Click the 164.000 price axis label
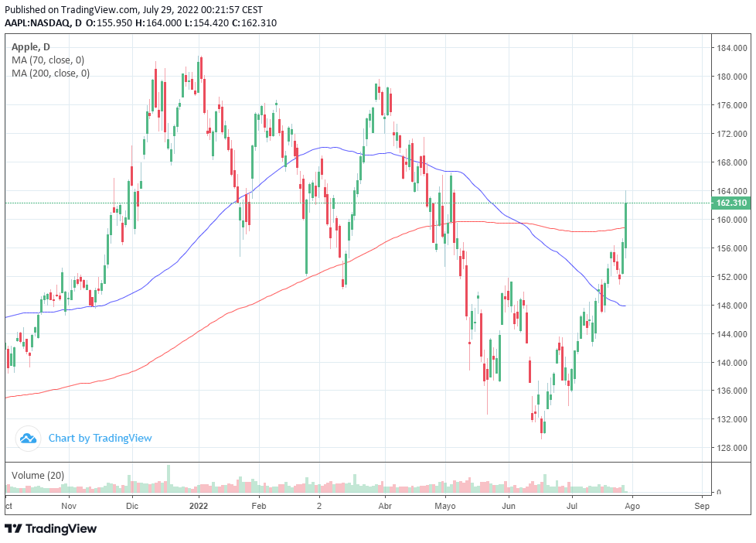Screen dimensions: 756x543 [732, 191]
